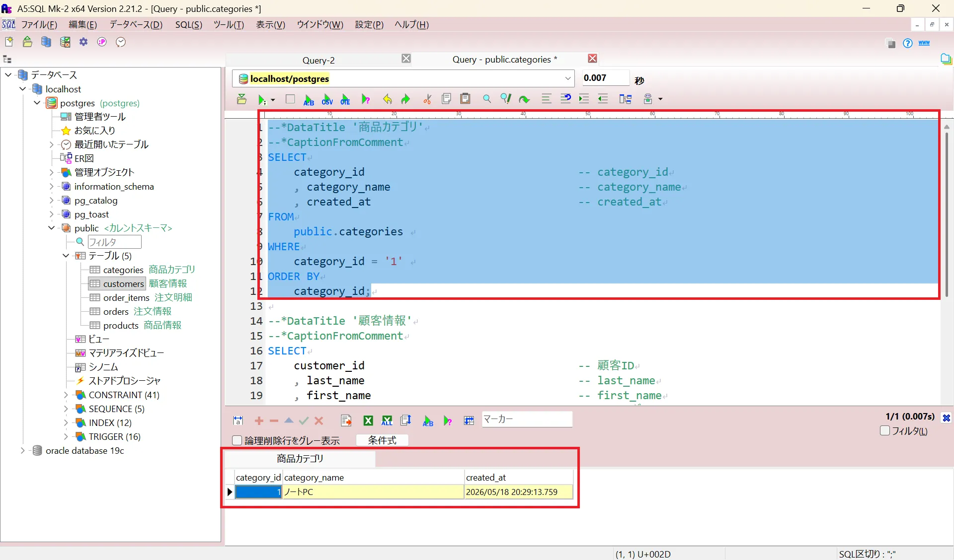
Task: Increase indent of selected lines
Action: coord(584,99)
